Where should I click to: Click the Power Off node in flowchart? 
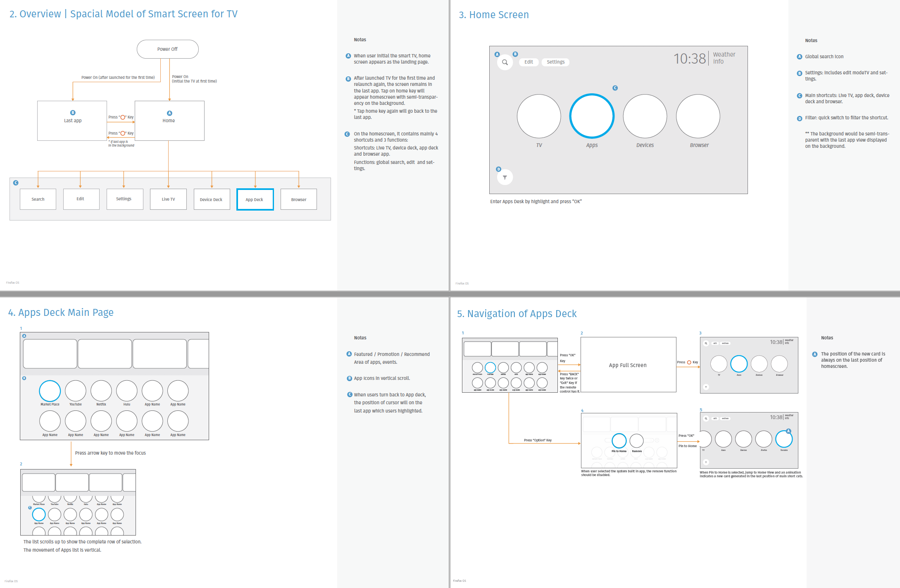[x=167, y=49]
